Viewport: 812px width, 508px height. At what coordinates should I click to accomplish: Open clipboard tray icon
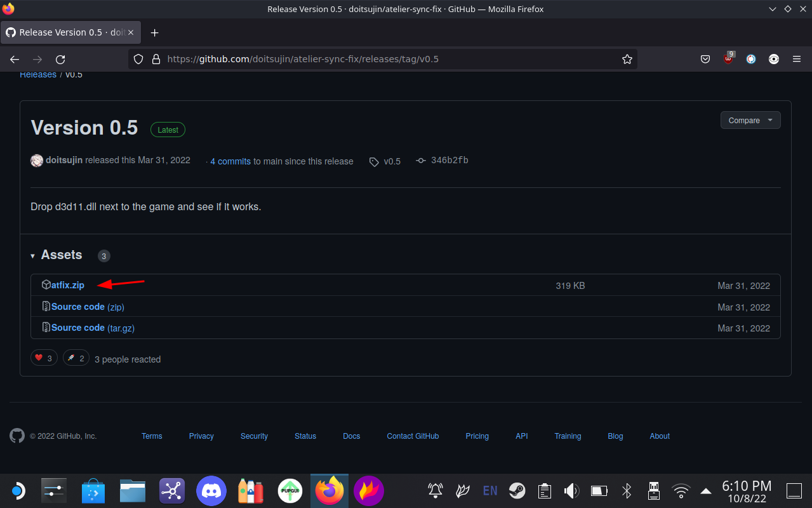(544, 490)
